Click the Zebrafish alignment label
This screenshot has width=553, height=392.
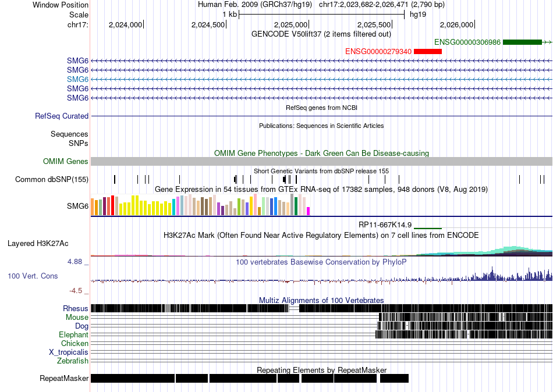[x=73, y=361]
